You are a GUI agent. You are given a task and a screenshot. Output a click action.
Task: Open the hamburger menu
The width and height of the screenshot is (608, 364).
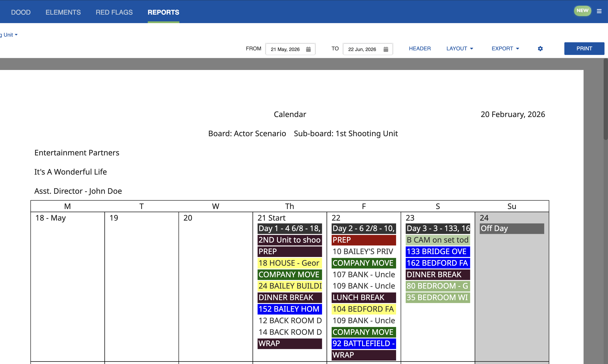599,11
